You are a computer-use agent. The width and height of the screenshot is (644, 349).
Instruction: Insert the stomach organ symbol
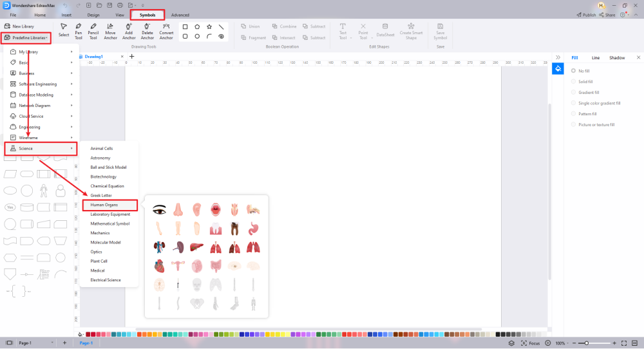coord(253,229)
